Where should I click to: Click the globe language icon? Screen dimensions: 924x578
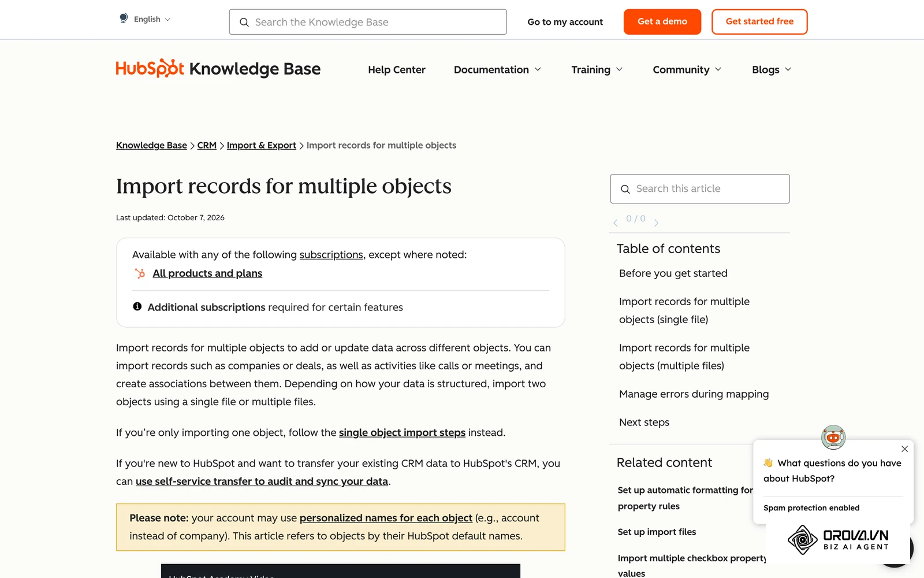coord(124,18)
